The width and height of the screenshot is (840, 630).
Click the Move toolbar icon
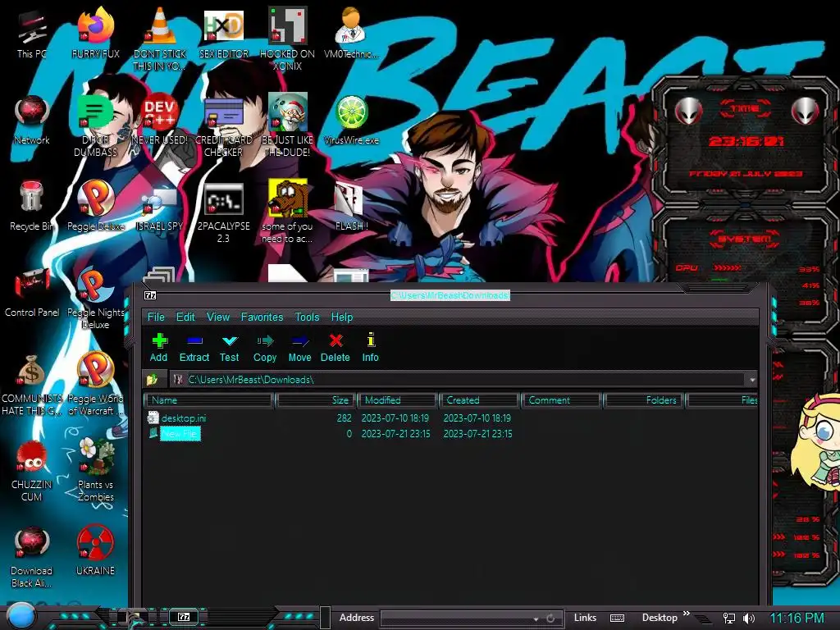tap(299, 341)
